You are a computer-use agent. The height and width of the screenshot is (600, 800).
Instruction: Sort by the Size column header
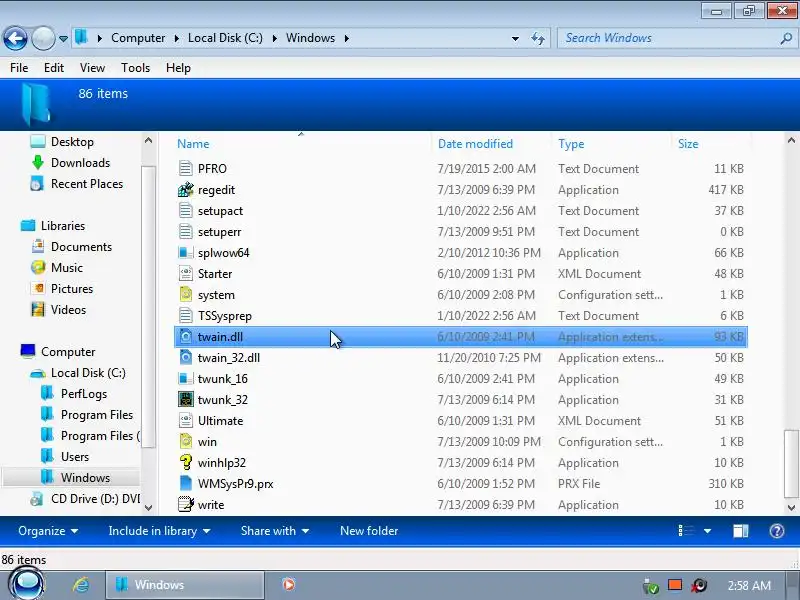click(688, 144)
